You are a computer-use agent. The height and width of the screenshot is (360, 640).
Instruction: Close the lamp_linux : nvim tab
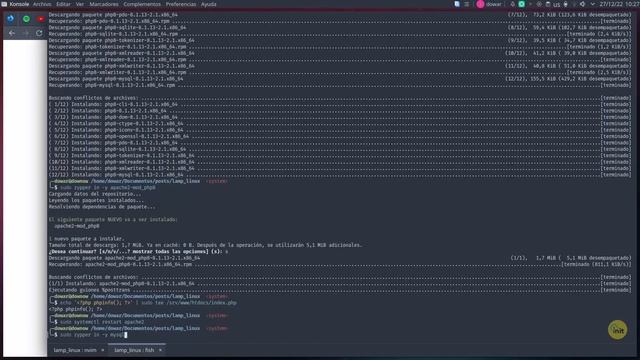102,350
